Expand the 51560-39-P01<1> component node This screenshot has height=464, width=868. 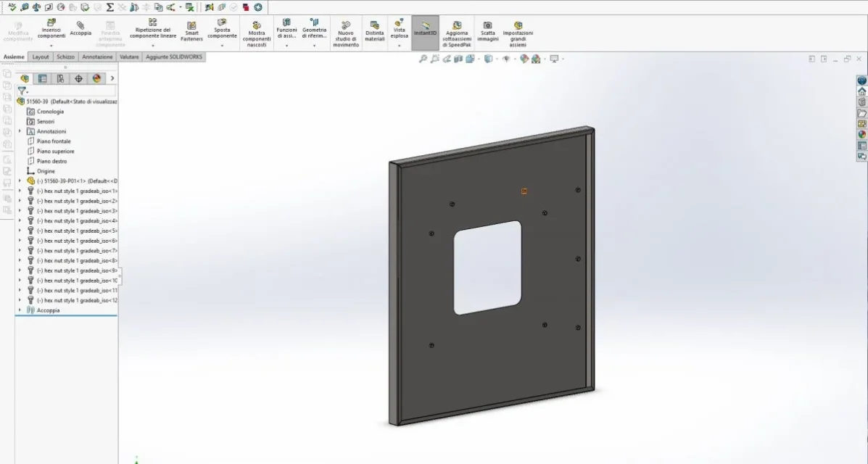point(20,181)
